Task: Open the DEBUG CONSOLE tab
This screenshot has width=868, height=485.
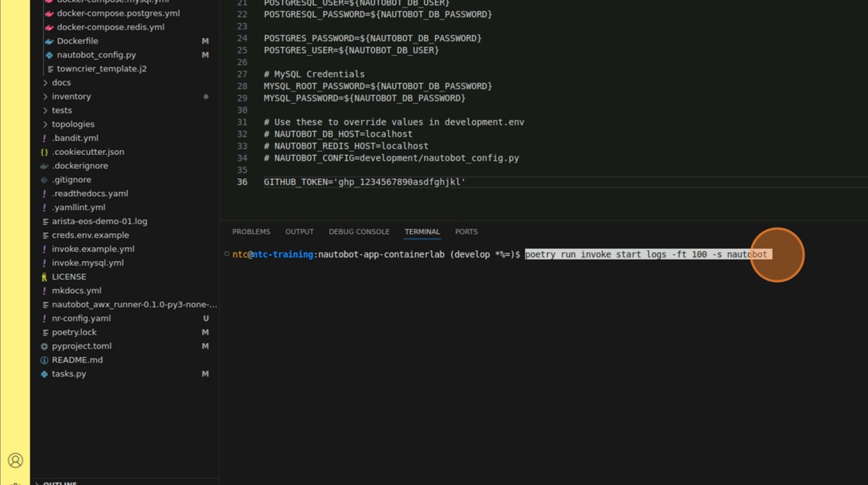Action: pos(360,232)
